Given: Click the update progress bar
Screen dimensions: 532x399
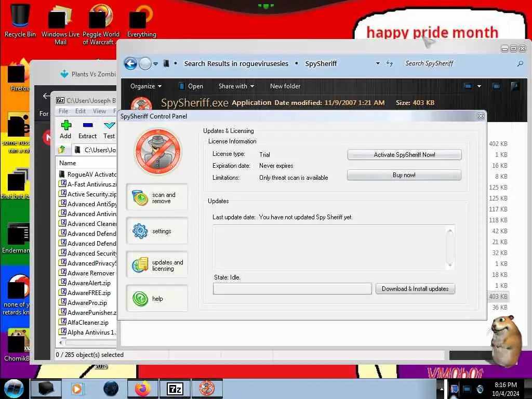Looking at the screenshot, I should pyautogui.click(x=292, y=289).
